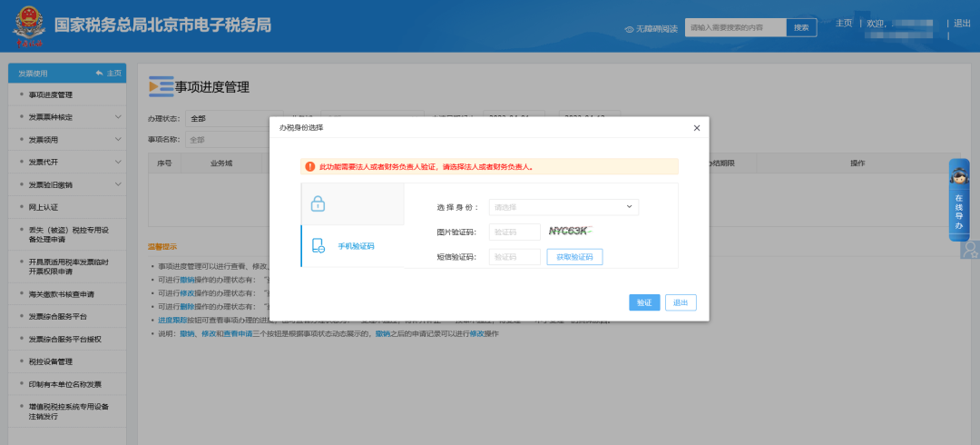
Task: Click the orange warning exclamation icon
Action: [309, 167]
